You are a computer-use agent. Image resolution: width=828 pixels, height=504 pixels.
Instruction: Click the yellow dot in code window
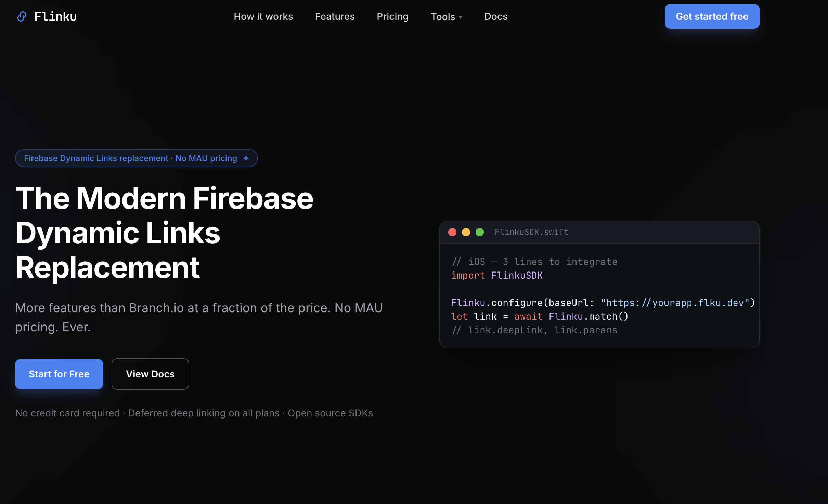point(466,232)
